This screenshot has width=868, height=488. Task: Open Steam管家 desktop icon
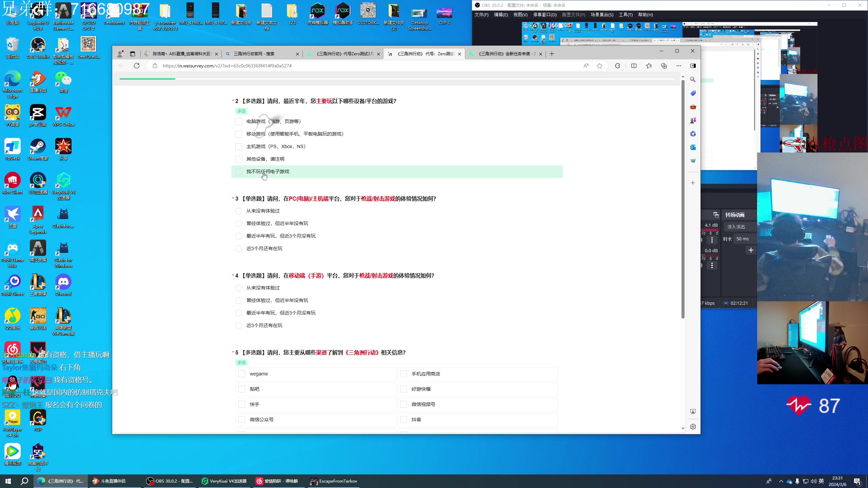pyautogui.click(x=38, y=149)
